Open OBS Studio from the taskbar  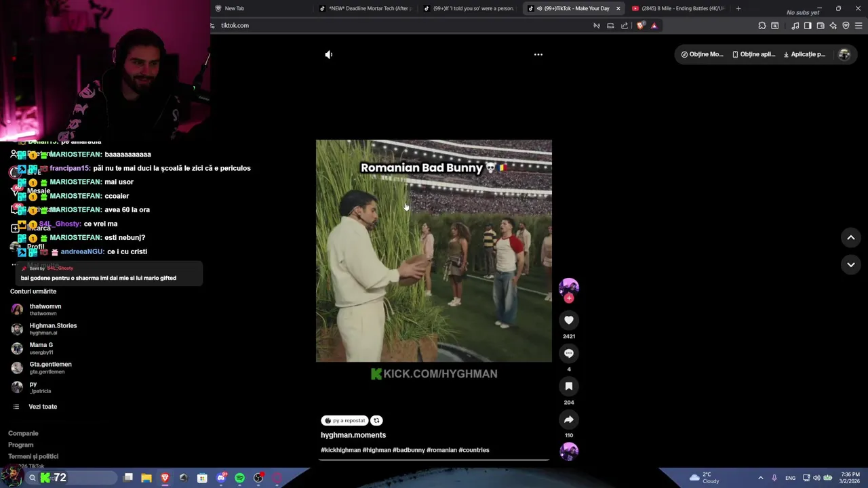point(258,478)
